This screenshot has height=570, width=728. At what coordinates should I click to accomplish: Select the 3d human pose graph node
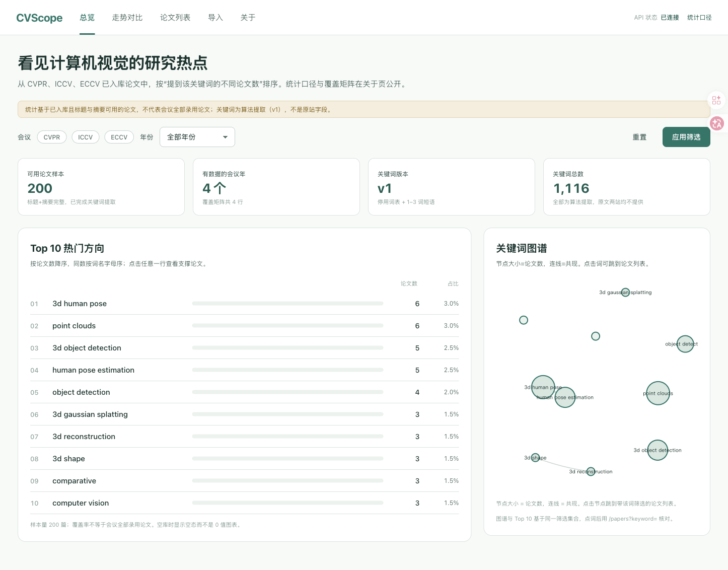[x=543, y=387]
